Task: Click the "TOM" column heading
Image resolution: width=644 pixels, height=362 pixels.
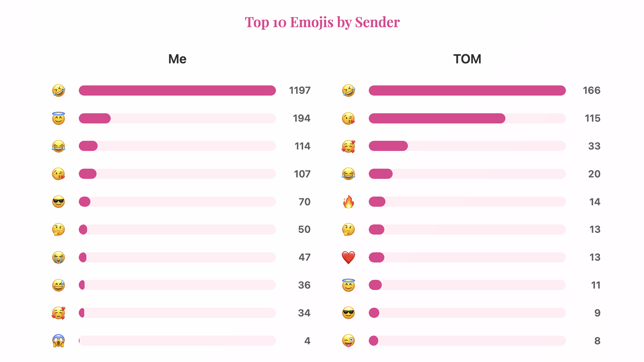Action: click(467, 59)
